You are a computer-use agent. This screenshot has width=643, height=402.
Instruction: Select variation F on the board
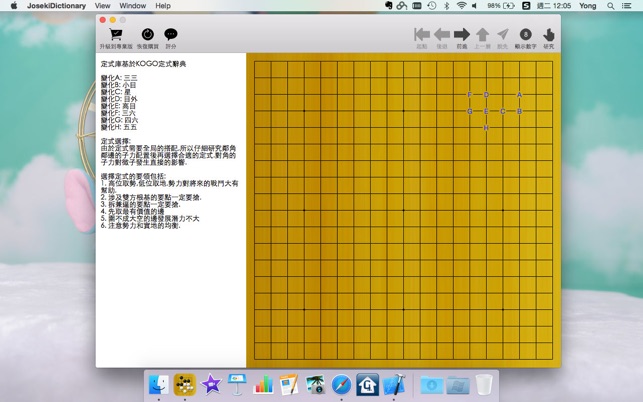pos(470,95)
